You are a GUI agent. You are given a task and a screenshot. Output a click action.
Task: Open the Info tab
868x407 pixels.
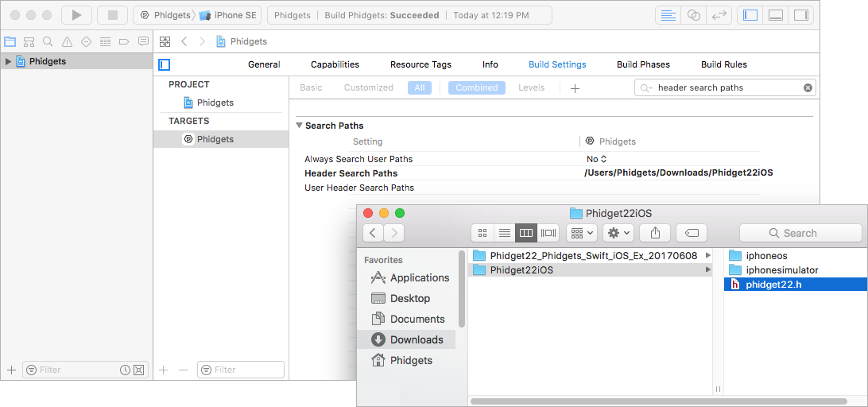tap(490, 65)
